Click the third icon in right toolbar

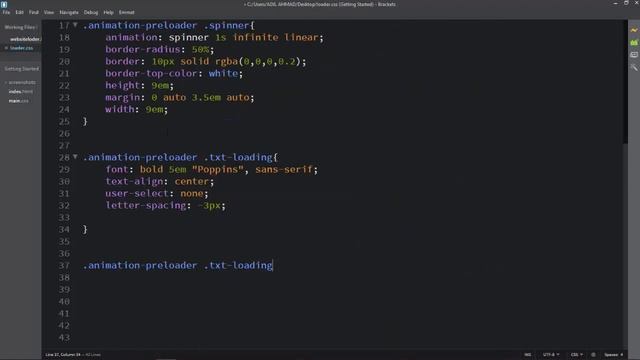[x=633, y=55]
